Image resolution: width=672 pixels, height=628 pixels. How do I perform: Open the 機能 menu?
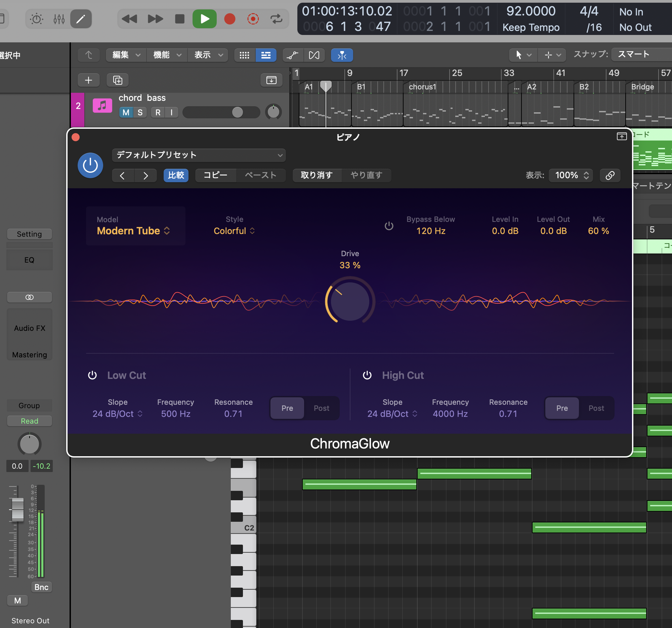[167, 55]
